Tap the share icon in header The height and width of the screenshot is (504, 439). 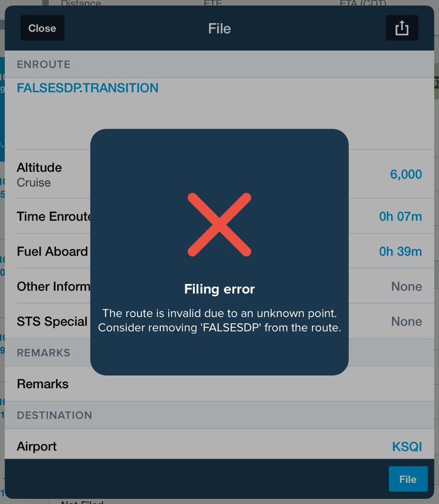point(402,28)
